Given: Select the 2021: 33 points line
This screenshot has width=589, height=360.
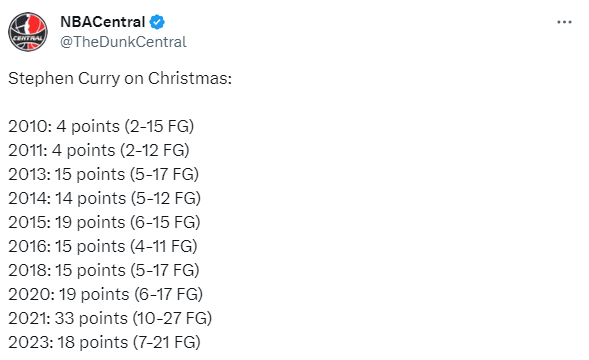Looking at the screenshot, I should point(110,319).
